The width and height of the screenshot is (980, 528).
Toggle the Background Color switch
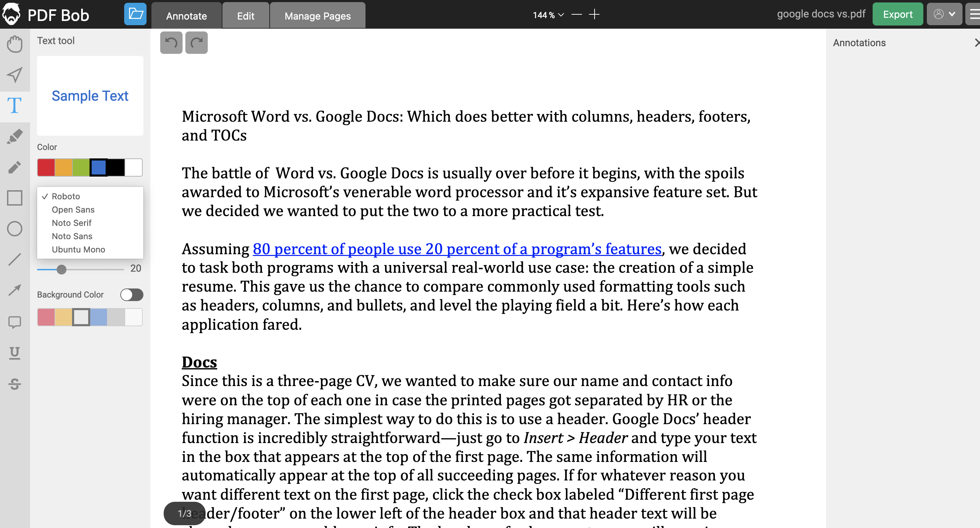tap(132, 295)
